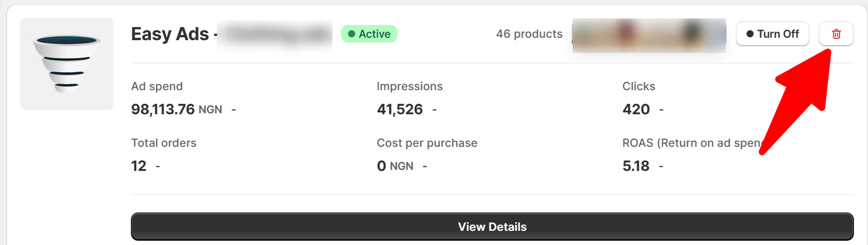The width and height of the screenshot is (868, 245).
Task: Click the Ad spend label
Action: click(x=157, y=86)
